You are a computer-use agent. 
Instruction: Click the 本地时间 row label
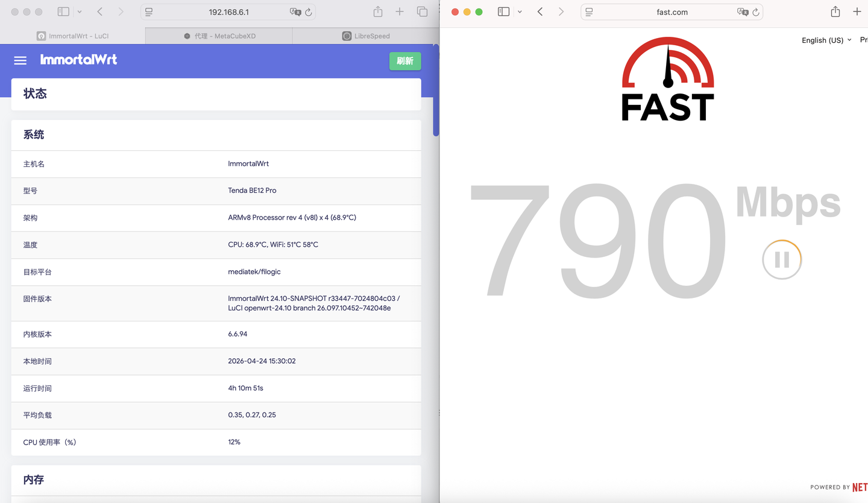37,361
